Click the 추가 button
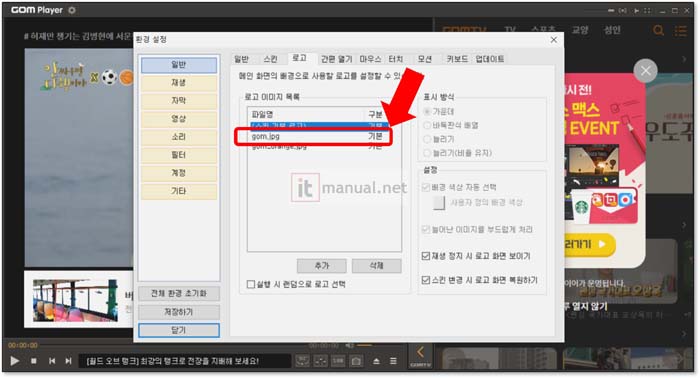This screenshot has height=378, width=700. click(x=321, y=266)
